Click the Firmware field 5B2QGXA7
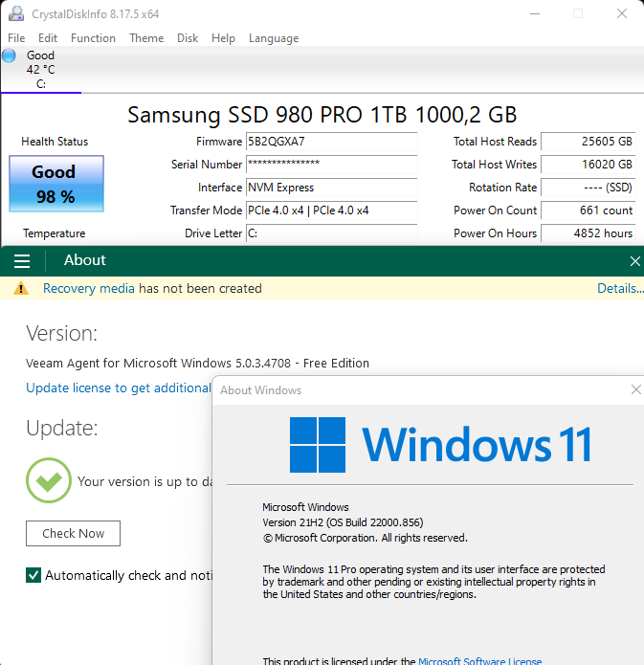Image resolution: width=644 pixels, height=665 pixels. pos(331,142)
